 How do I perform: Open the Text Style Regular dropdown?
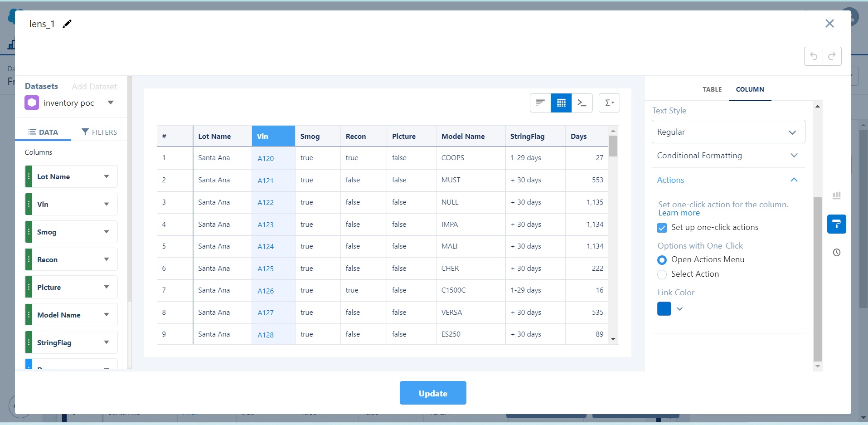coord(728,132)
